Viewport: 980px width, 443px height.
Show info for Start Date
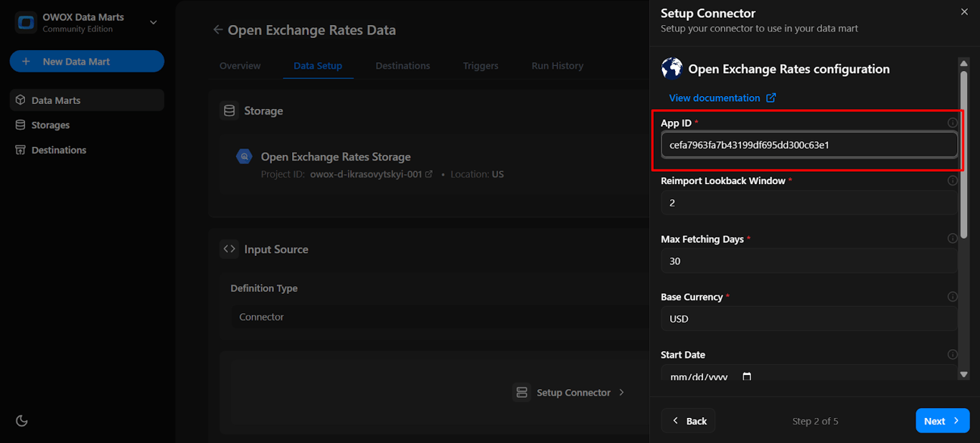953,355
